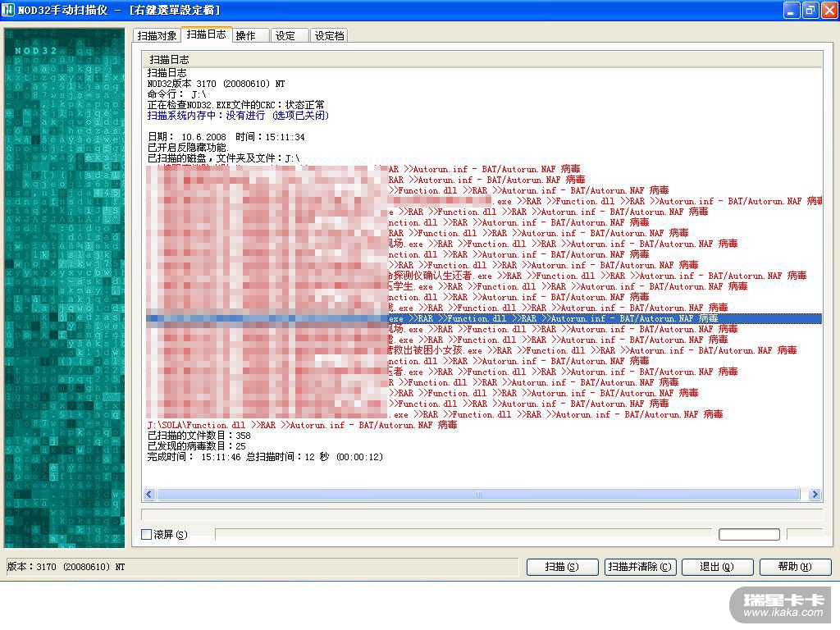Screen dimensions: 840x630
Task: Click the 扫描(S) button
Action: pos(562,566)
